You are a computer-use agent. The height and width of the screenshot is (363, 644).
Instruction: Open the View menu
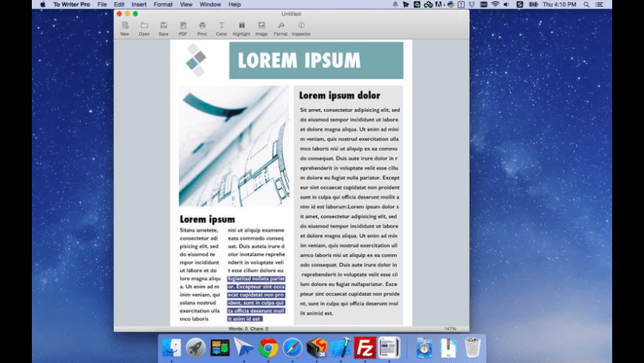pos(186,4)
